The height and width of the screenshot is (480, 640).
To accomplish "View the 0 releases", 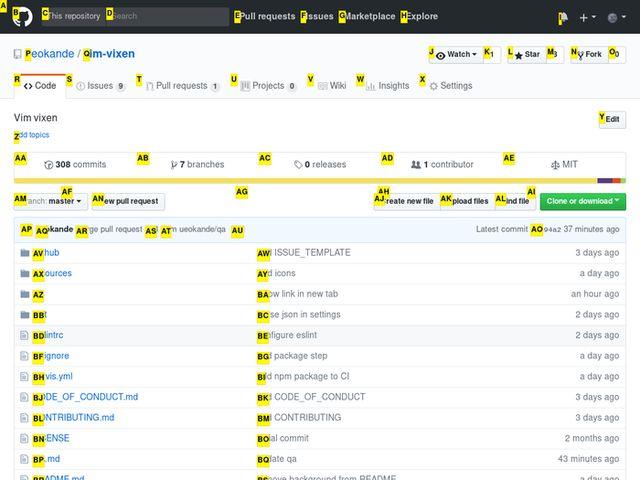I will (x=320, y=164).
